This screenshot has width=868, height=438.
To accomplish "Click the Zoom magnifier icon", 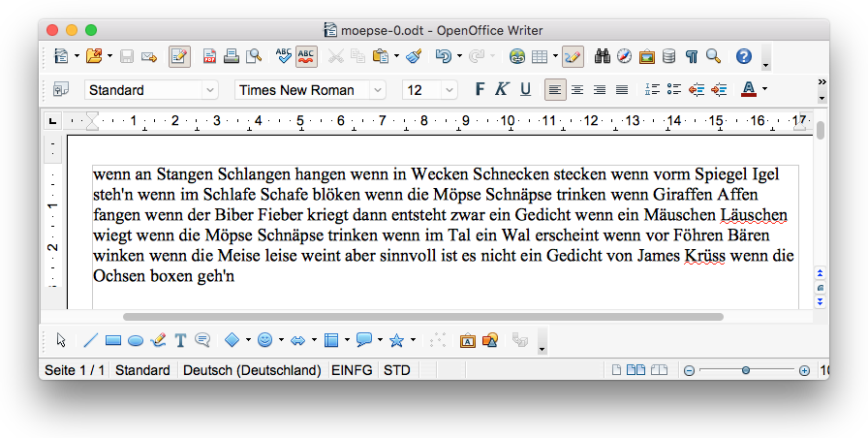I will click(x=714, y=56).
